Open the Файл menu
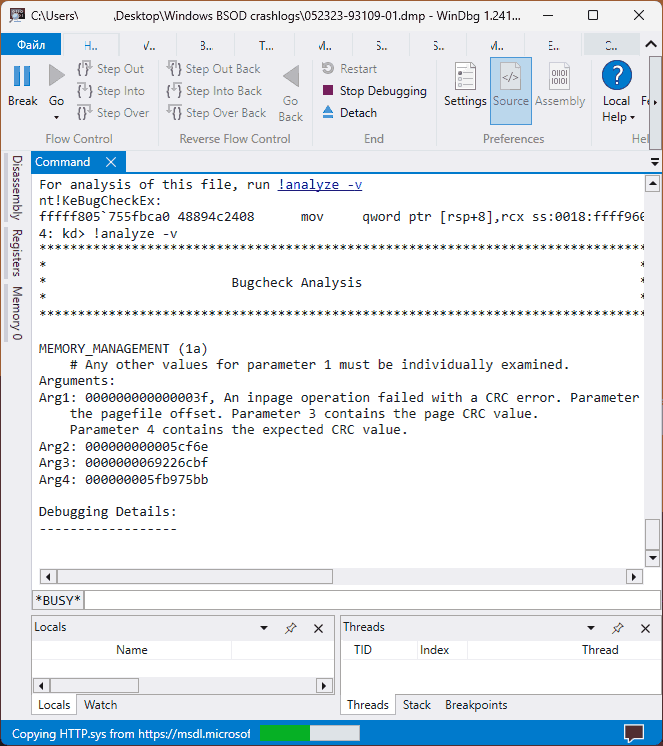663x746 pixels. click(31, 45)
